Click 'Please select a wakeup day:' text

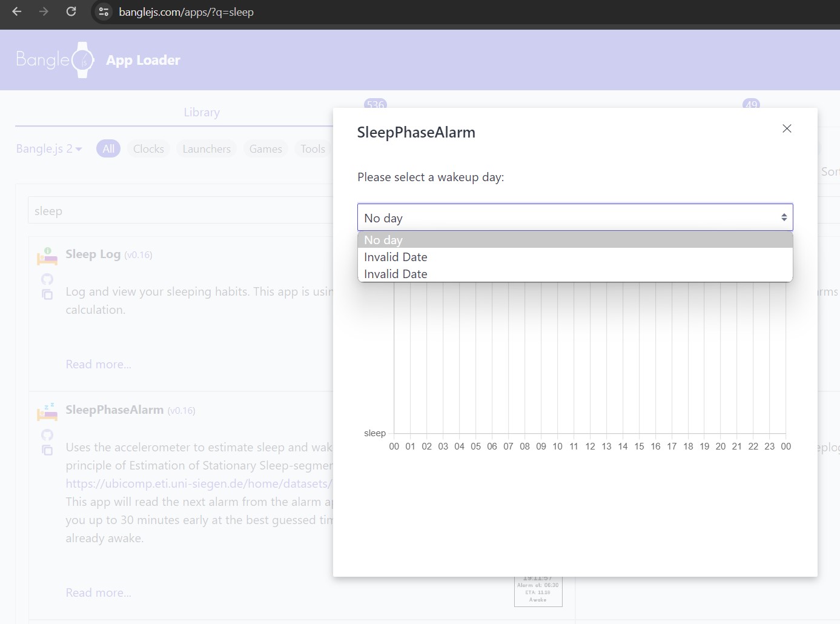431,177
